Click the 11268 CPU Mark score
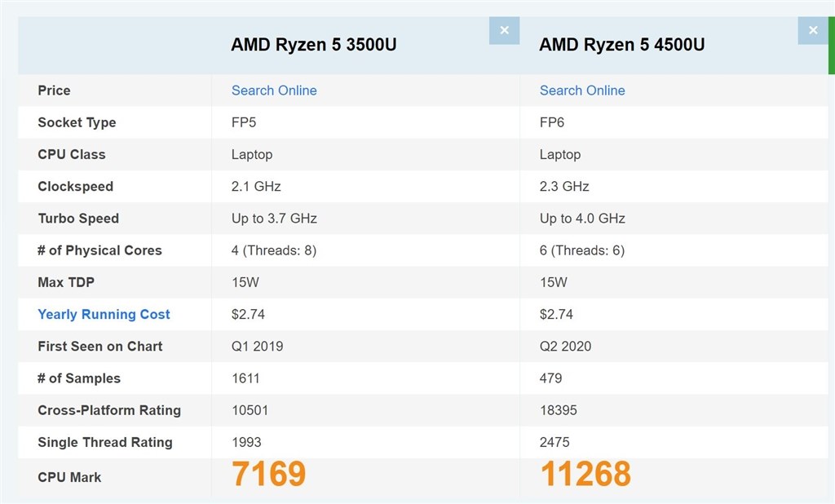Viewport: 835px width, 504px height. pyautogui.click(x=585, y=474)
